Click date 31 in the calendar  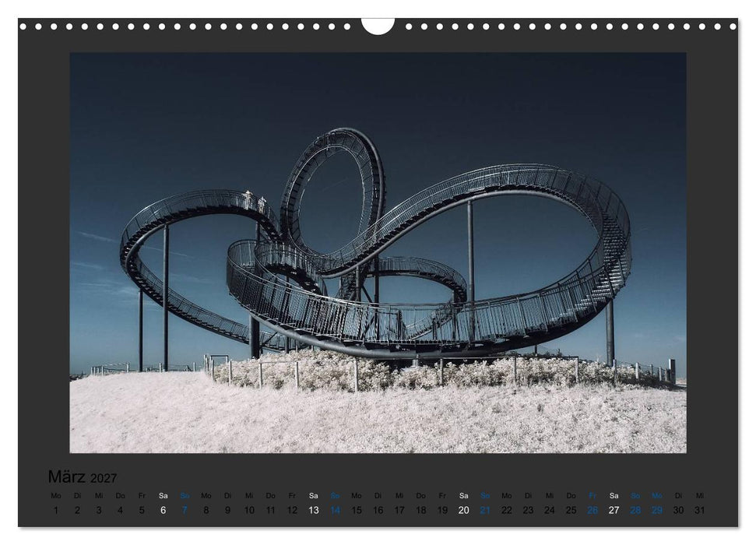coord(700,510)
